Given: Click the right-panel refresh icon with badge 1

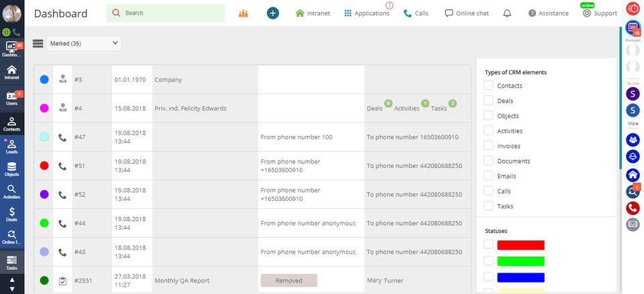Looking at the screenshot, I should pyautogui.click(x=633, y=192).
